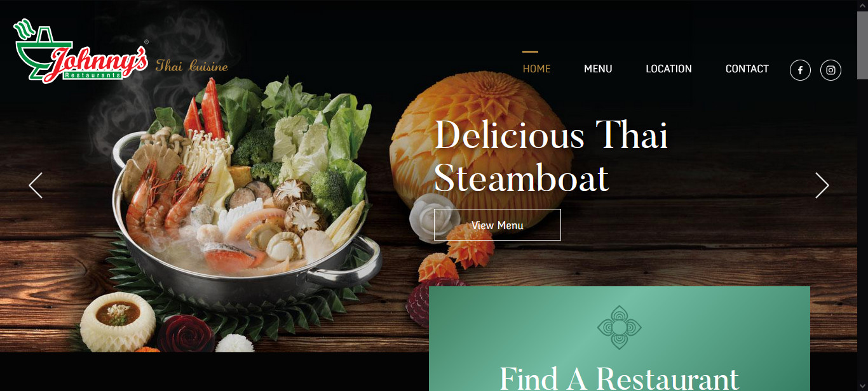868x391 pixels.
Task: Click the Thai ornament emblem on green card
Action: pyautogui.click(x=620, y=327)
